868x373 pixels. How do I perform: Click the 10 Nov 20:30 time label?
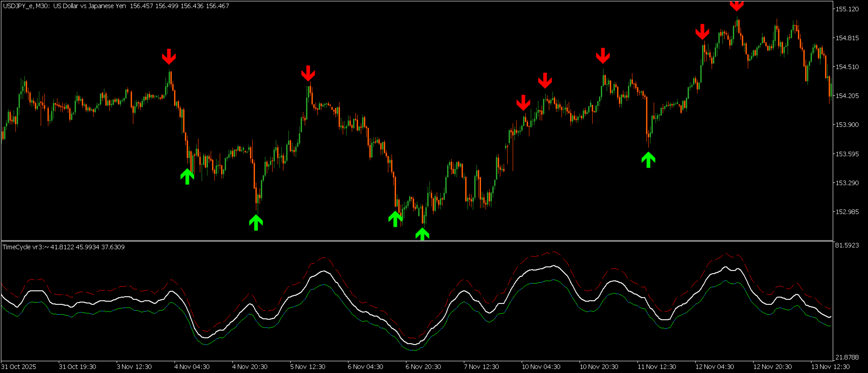pyautogui.click(x=599, y=367)
